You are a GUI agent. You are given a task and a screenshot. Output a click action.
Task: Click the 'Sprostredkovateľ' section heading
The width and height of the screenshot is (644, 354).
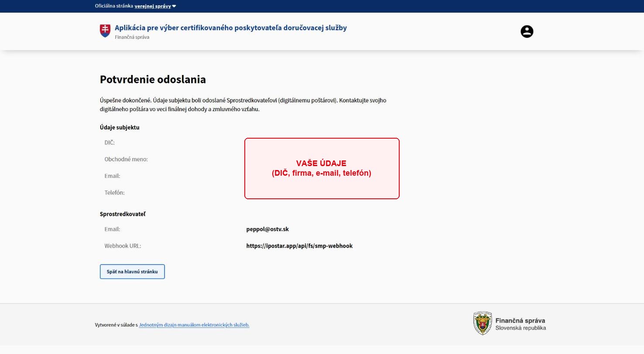pos(123,214)
